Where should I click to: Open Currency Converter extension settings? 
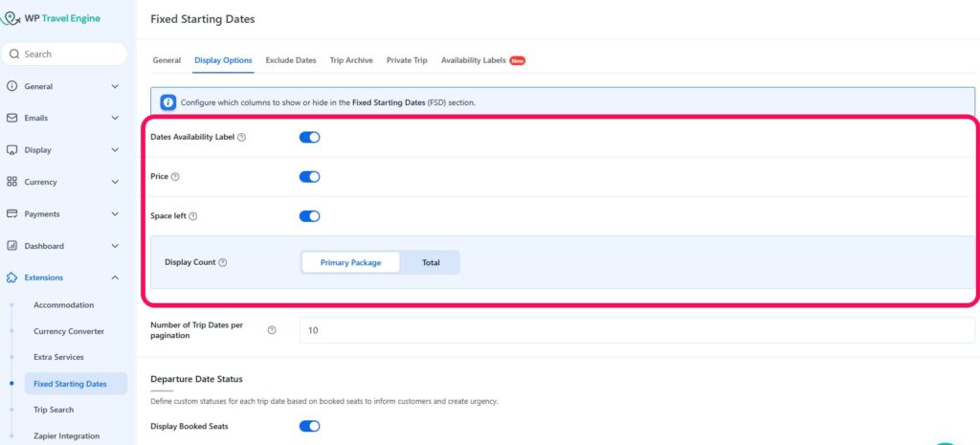point(69,331)
